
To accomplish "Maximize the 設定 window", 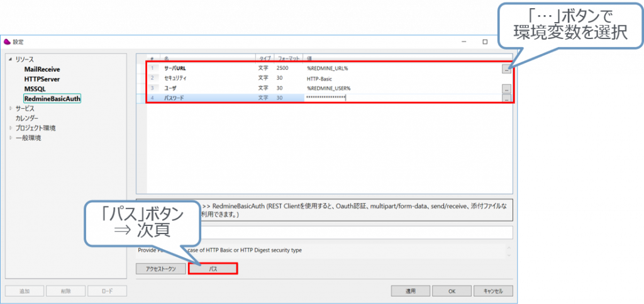I will [484, 42].
